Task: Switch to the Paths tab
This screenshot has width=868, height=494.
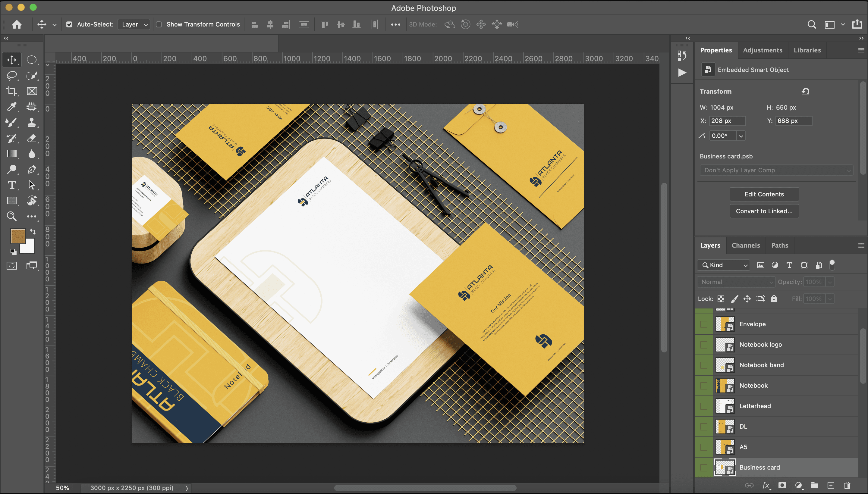Action: point(779,245)
